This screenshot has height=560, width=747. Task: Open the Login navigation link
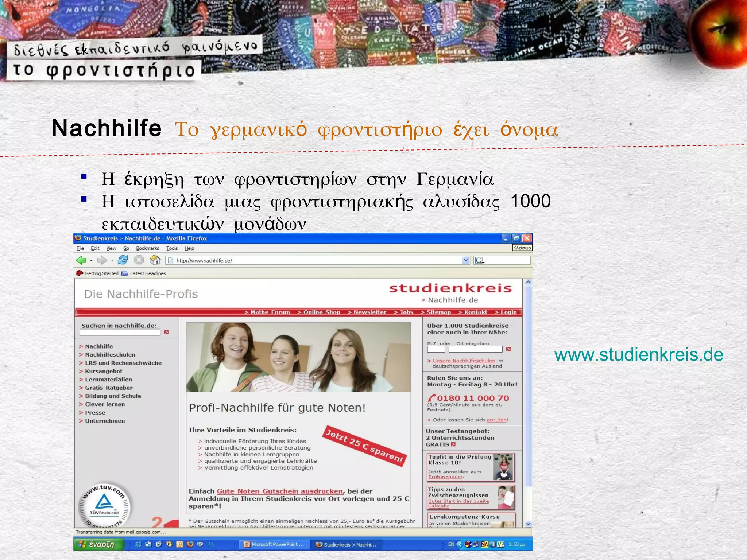tap(506, 312)
